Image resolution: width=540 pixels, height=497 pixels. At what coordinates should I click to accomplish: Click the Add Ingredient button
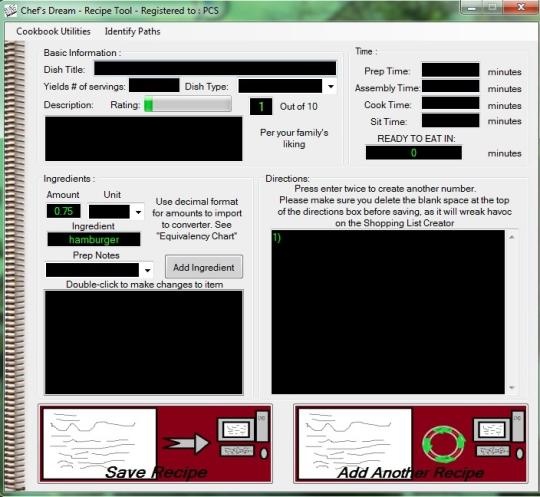[204, 267]
